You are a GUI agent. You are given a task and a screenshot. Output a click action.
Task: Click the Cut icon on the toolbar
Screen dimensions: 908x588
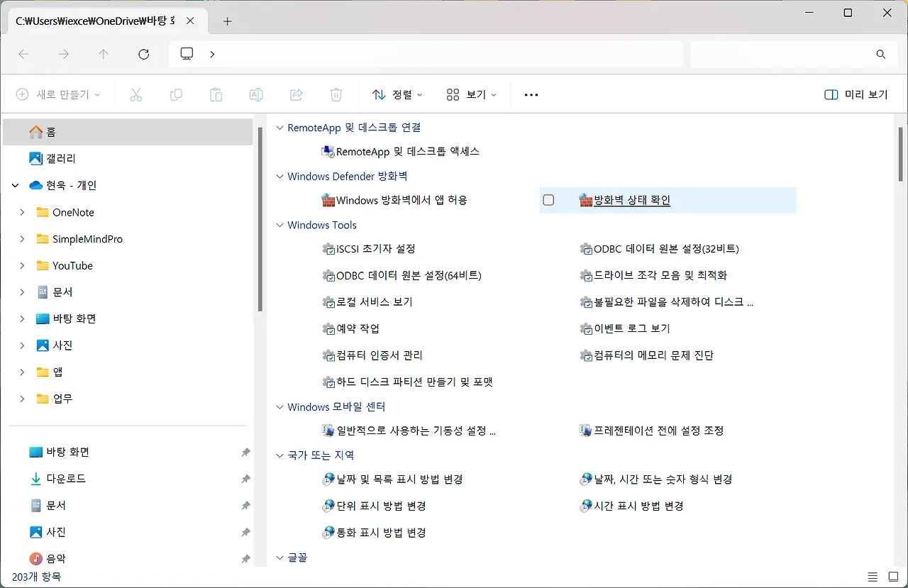[136, 94]
